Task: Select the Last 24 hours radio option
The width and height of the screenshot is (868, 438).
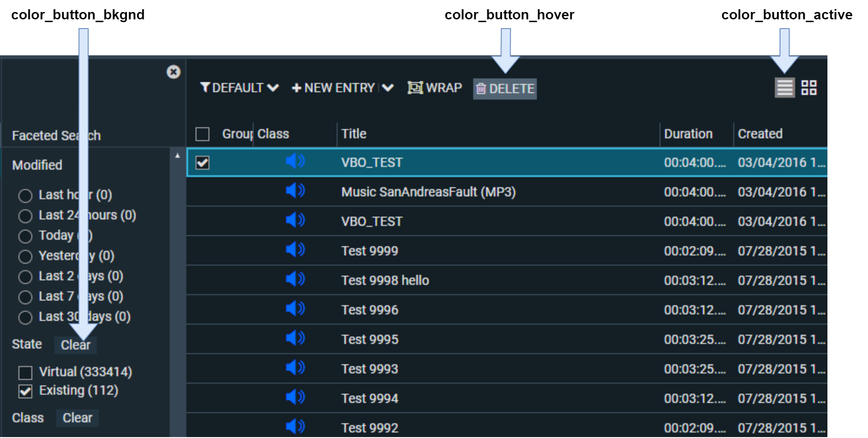Action: pyautogui.click(x=25, y=216)
